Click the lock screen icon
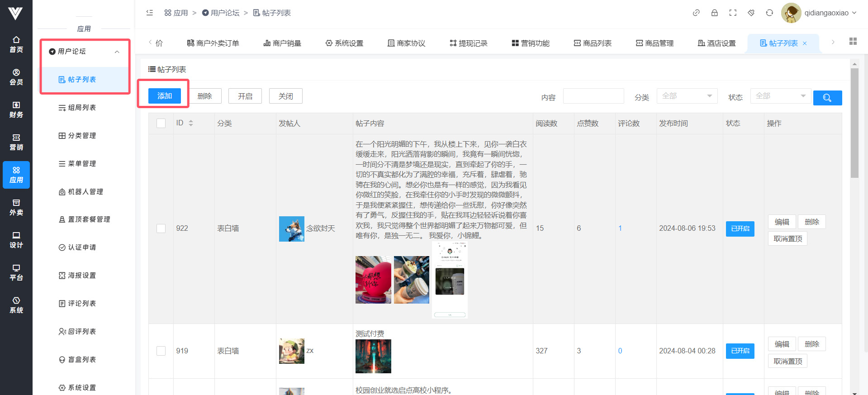 [x=714, y=13]
